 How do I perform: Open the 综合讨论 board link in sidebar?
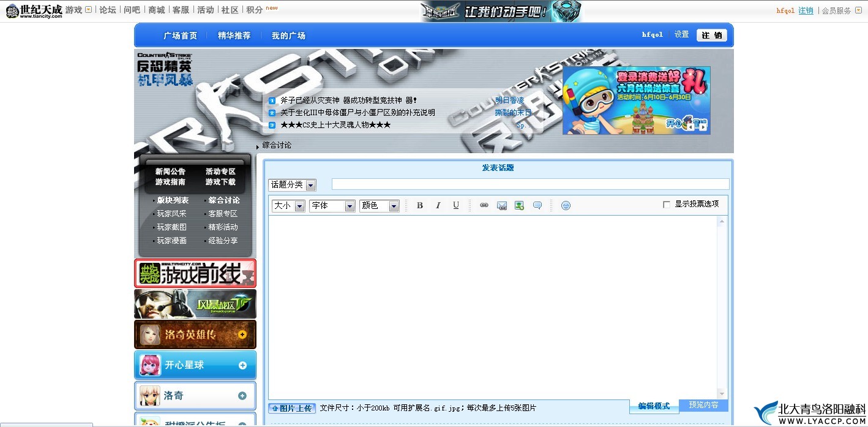(x=224, y=200)
